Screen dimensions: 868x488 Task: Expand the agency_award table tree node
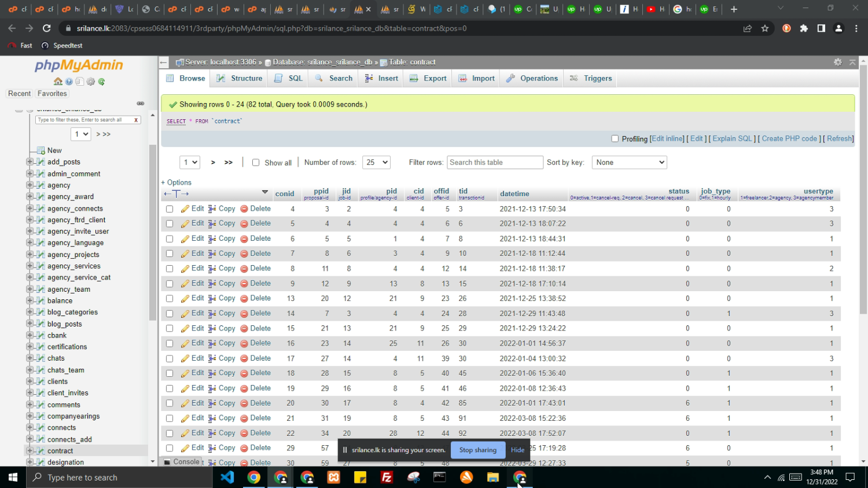point(30,197)
